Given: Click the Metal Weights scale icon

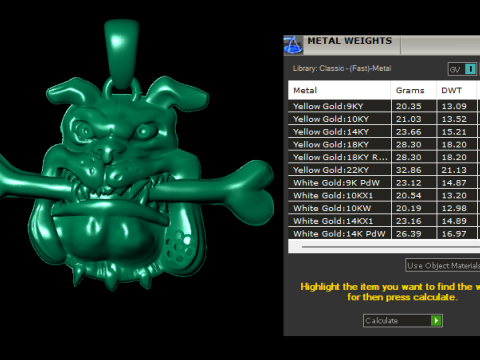Looking at the screenshot, I should (x=293, y=45).
